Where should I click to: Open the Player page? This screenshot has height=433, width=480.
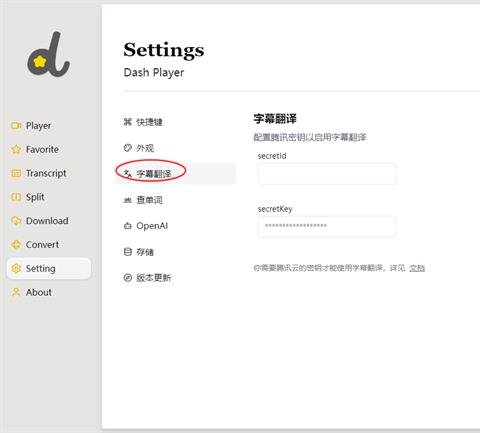[x=49, y=126]
